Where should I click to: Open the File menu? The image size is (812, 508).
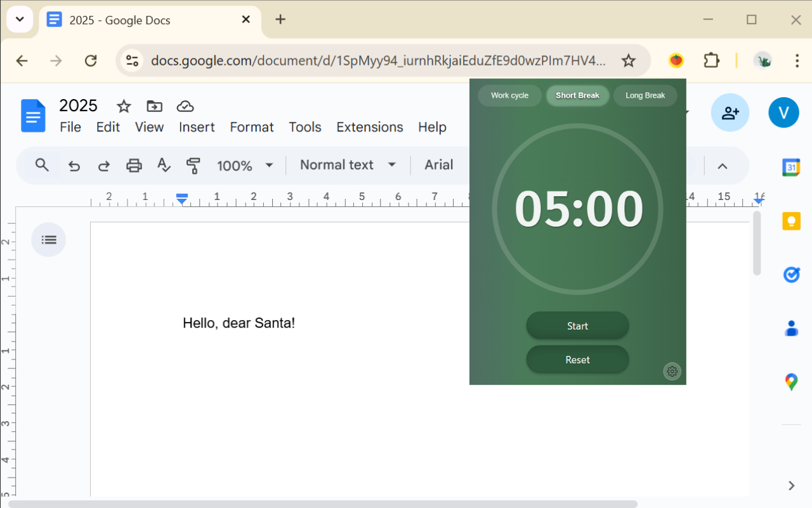(70, 127)
